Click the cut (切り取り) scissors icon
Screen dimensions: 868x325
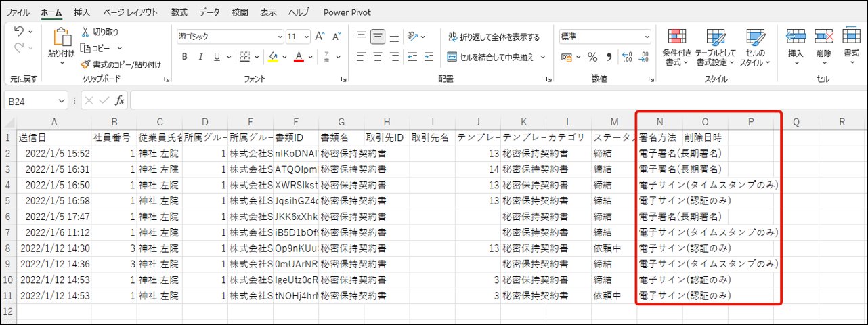click(x=85, y=32)
